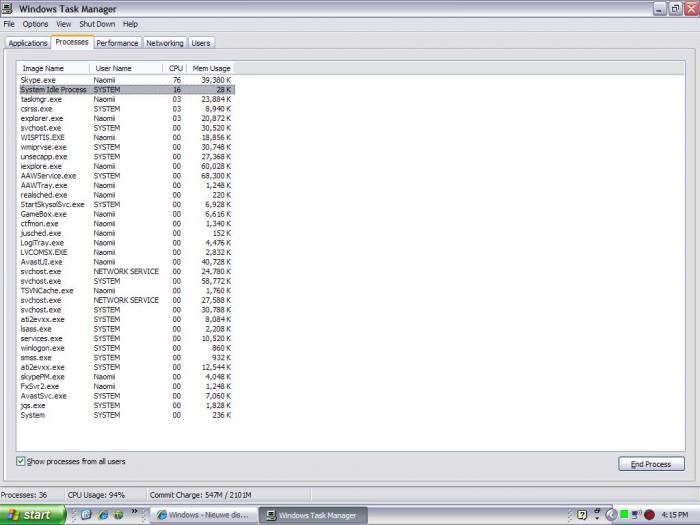The width and height of the screenshot is (700, 525).
Task: Click the 4:15 PM system clock
Action: [x=675, y=515]
